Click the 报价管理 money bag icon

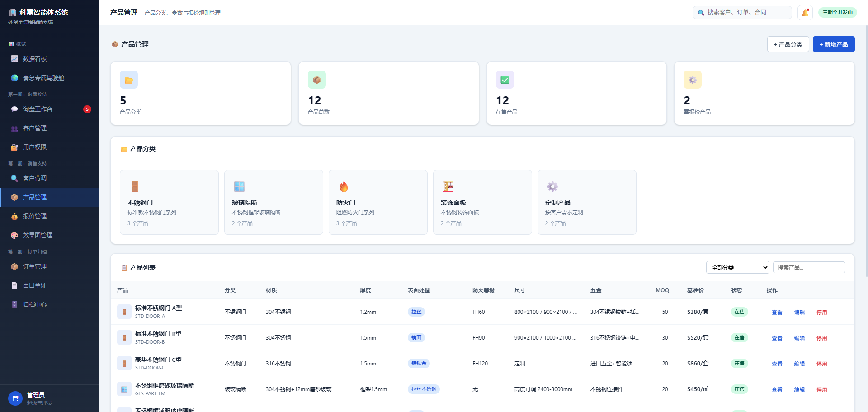point(14,216)
